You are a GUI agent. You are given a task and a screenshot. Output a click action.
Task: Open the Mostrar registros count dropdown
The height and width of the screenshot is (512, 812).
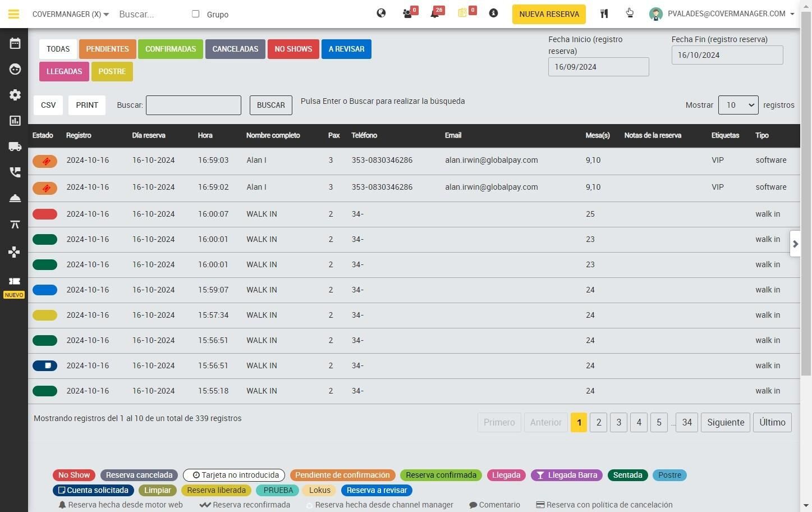coord(738,105)
